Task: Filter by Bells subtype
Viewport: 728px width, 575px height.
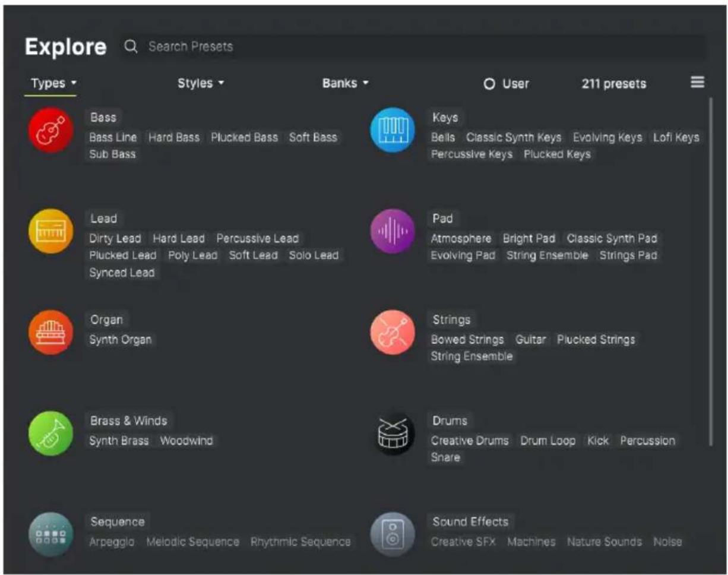Action: (x=443, y=137)
